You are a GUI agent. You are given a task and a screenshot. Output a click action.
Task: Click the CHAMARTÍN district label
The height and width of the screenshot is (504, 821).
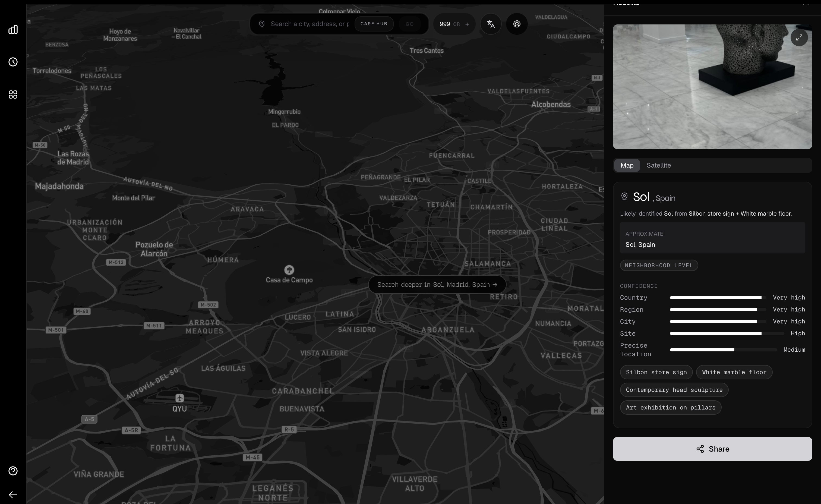point(491,207)
